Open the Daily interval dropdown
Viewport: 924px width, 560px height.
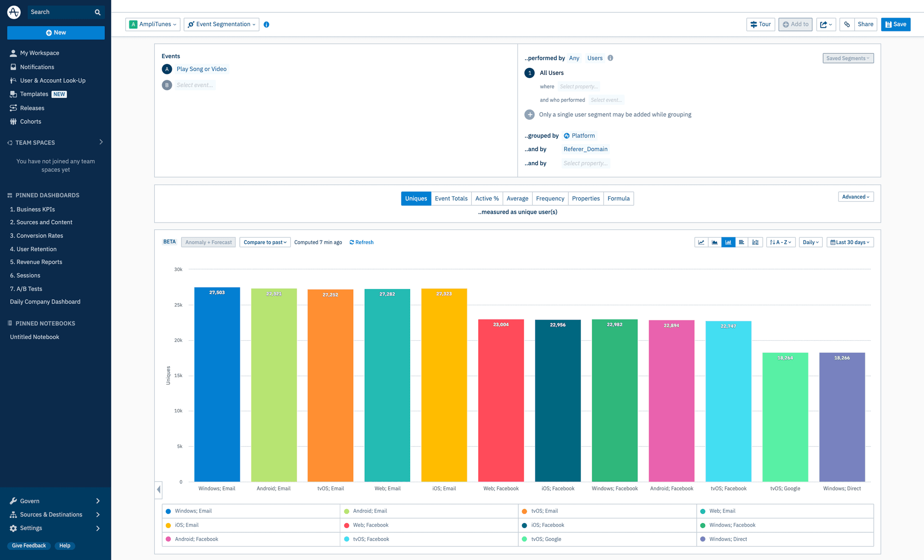(810, 242)
